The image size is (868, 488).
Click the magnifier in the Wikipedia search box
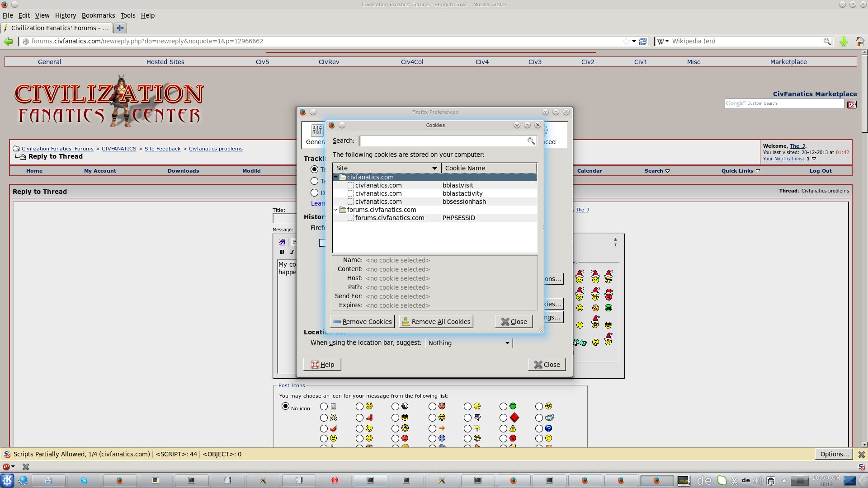[x=827, y=42]
